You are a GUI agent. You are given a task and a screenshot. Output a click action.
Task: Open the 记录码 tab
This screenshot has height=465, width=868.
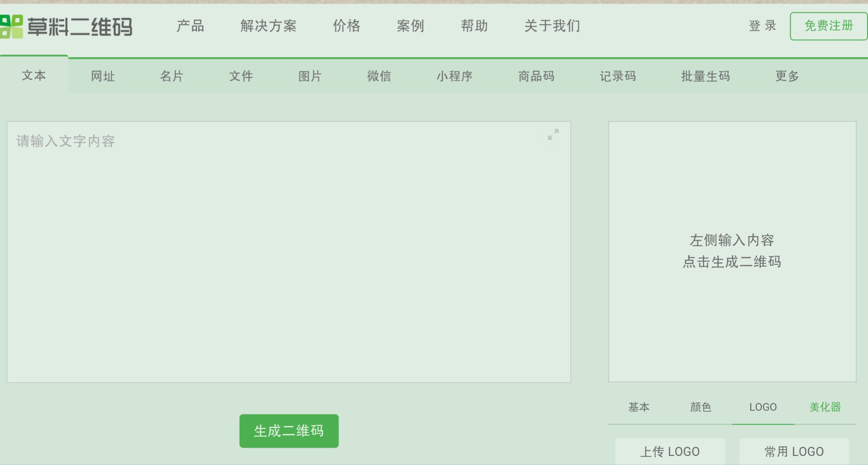[x=618, y=76]
